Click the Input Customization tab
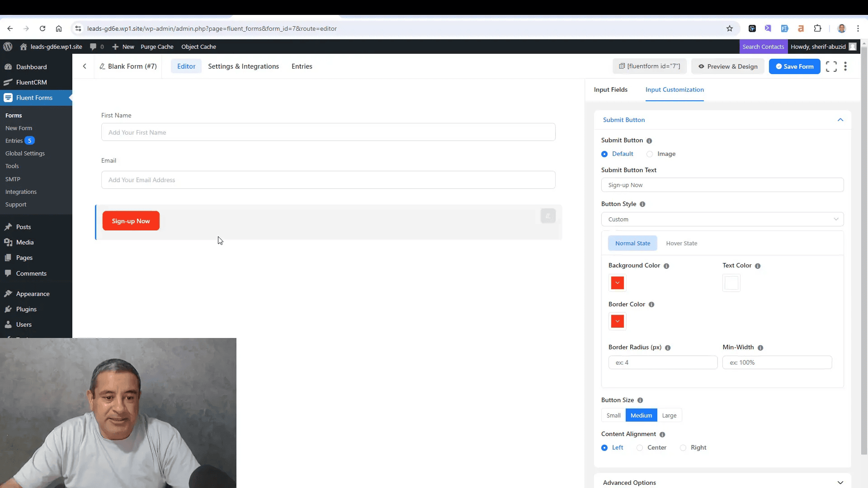Image resolution: width=868 pixels, height=488 pixels. point(675,89)
